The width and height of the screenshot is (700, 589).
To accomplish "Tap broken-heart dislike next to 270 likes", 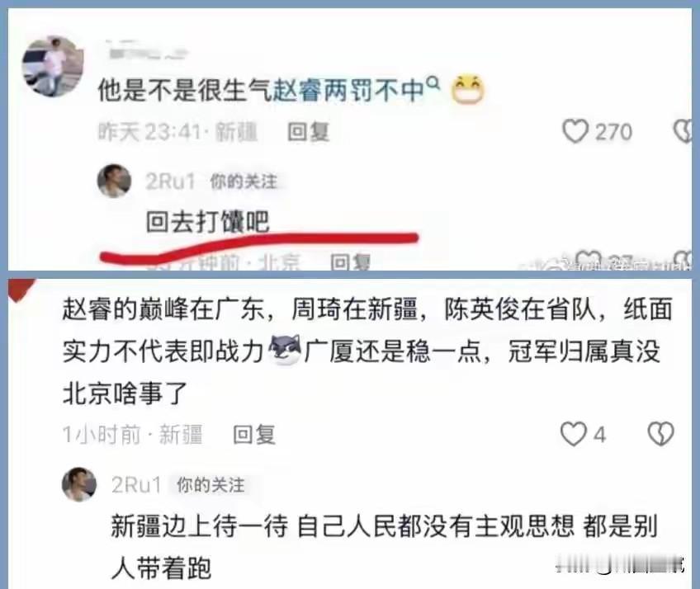I will click(683, 132).
